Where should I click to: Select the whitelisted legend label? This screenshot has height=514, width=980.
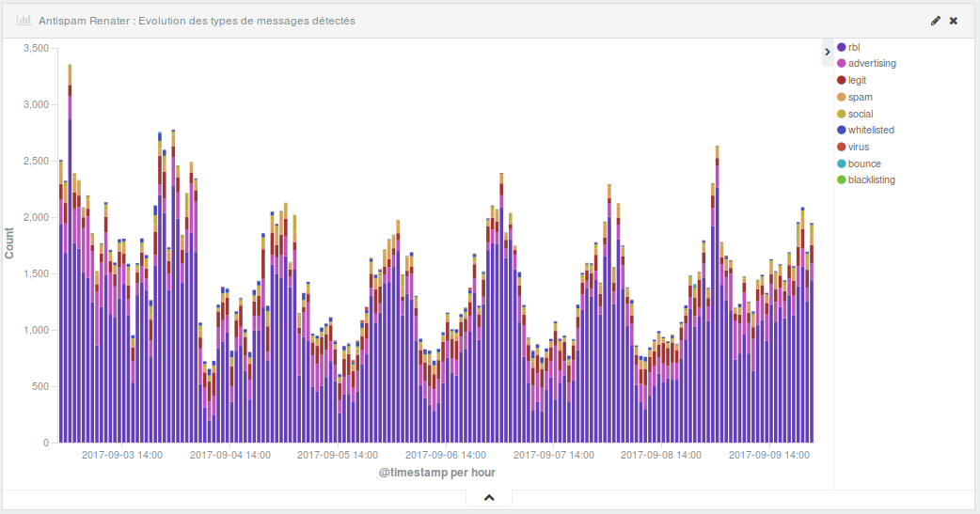coord(871,131)
